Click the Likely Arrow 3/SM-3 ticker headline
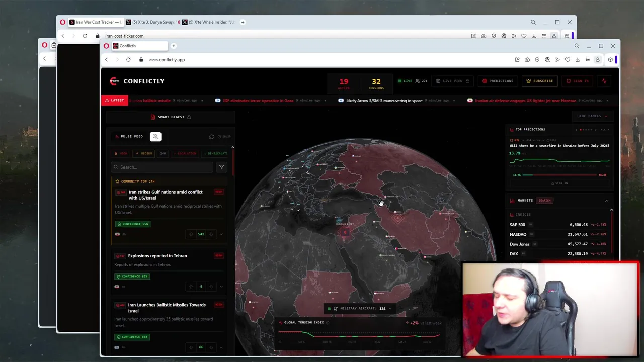Viewport: 644px width, 362px height. click(384, 101)
